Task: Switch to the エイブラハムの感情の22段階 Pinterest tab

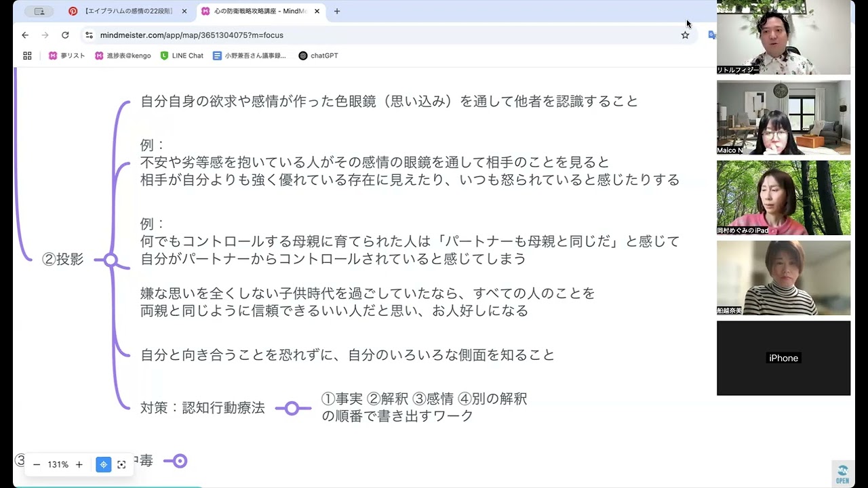Action: click(x=126, y=11)
